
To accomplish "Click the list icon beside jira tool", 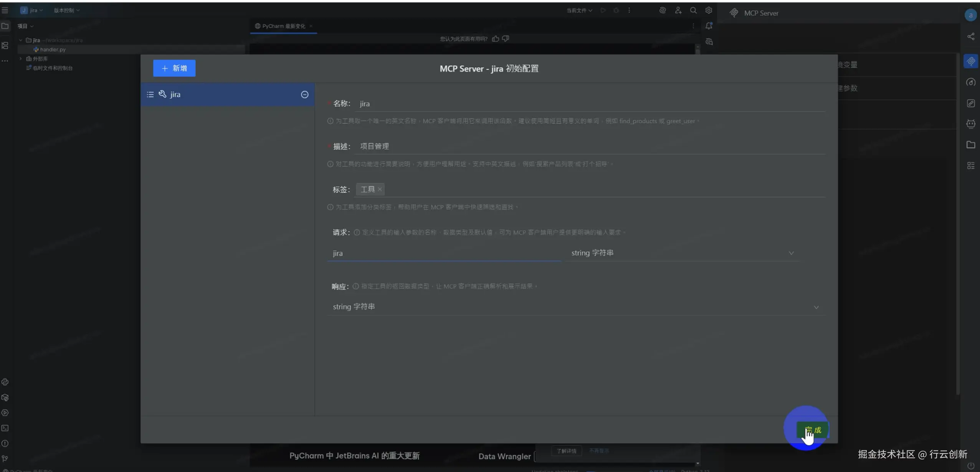I will click(150, 94).
